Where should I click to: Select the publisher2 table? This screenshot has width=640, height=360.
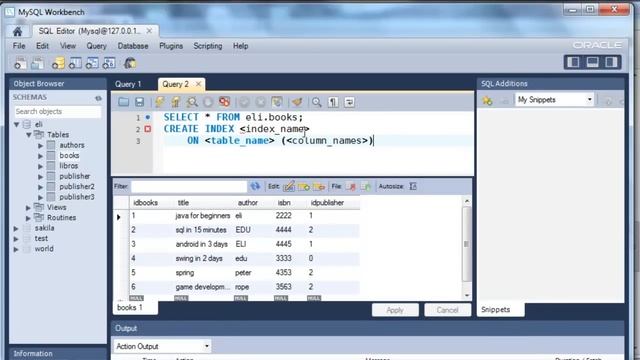pyautogui.click(x=77, y=187)
